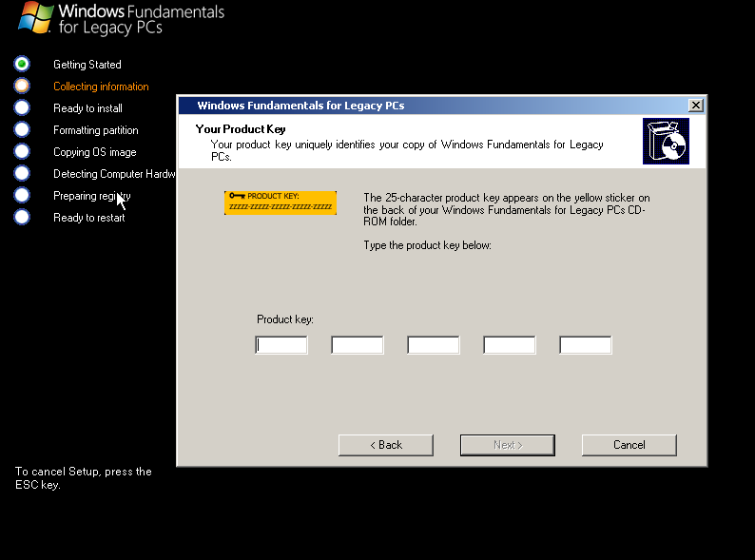Focus the fourth product key field
Screen dimensions: 755x560
(x=510, y=345)
